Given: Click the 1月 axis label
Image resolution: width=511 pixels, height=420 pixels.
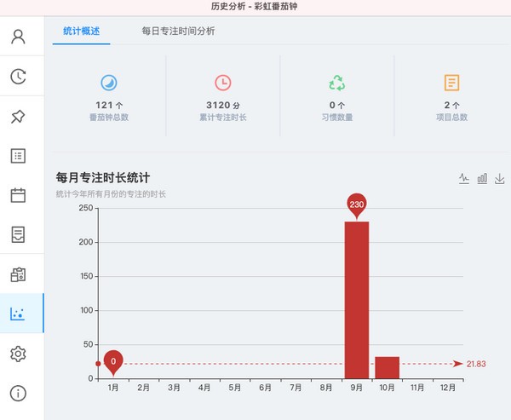Looking at the screenshot, I should tap(113, 388).
